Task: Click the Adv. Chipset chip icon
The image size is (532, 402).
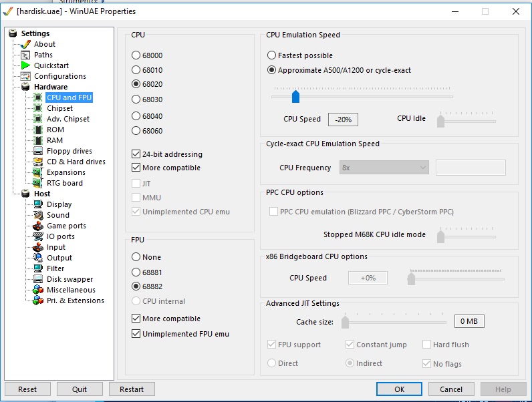Action: tap(38, 119)
